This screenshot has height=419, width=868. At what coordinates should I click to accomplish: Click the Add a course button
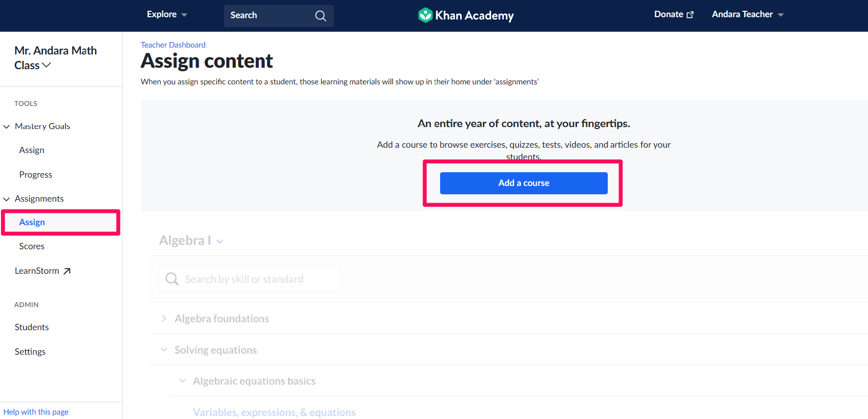coord(523,183)
